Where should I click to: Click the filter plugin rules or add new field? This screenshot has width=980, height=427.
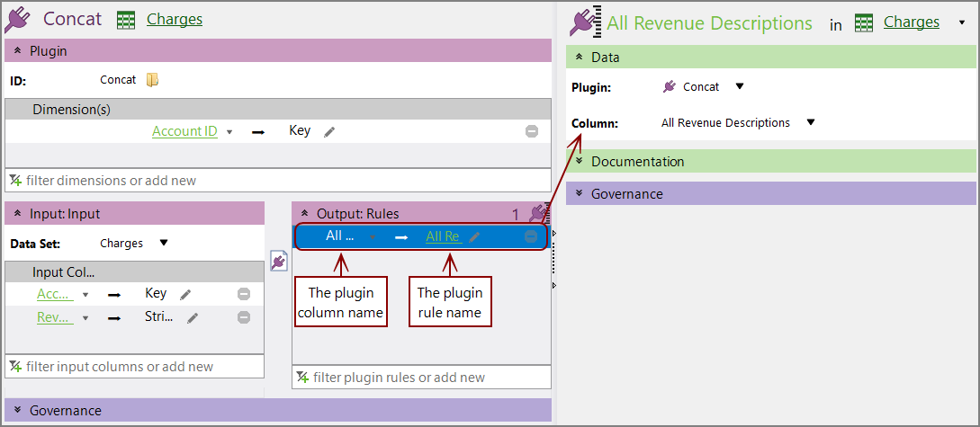click(421, 377)
